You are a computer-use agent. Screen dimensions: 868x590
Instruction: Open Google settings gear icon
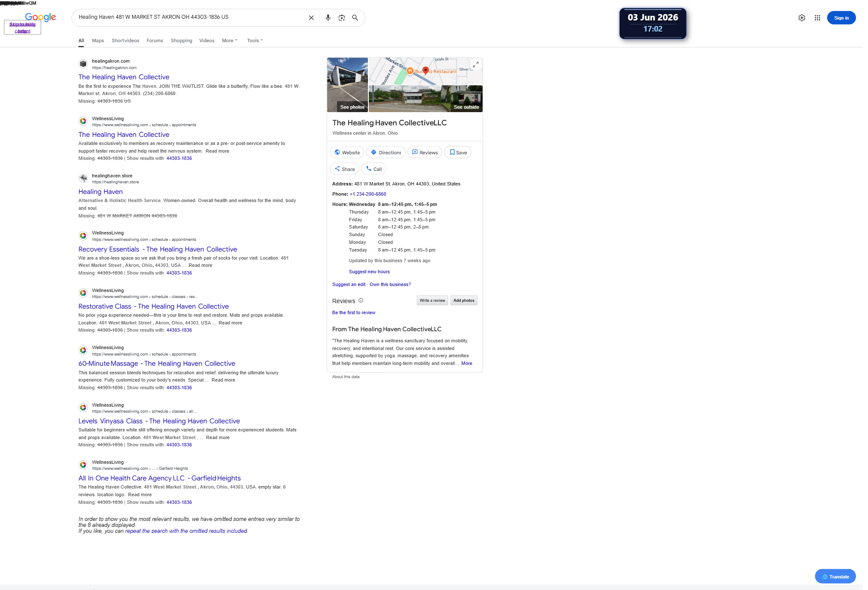tap(802, 18)
